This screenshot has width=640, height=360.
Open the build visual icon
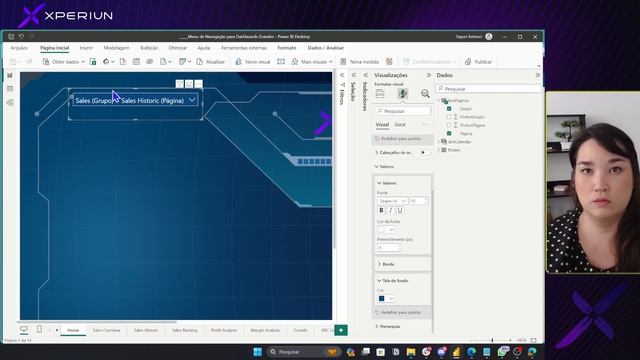coord(380,93)
